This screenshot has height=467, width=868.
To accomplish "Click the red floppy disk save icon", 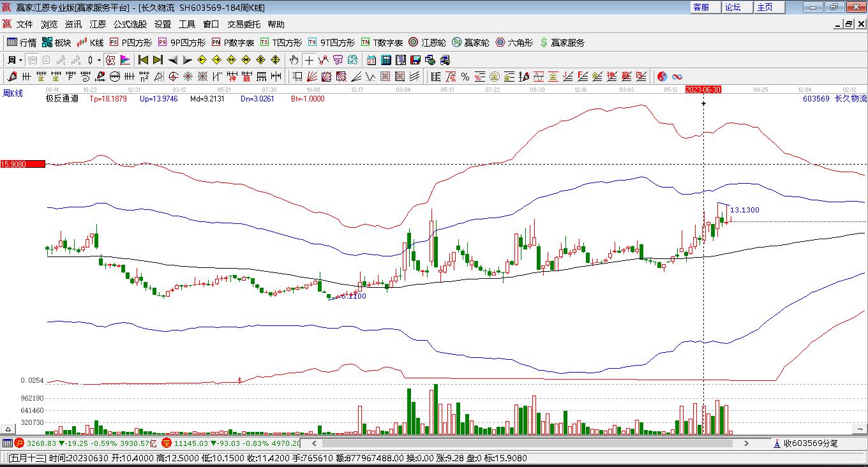I will 415,60.
